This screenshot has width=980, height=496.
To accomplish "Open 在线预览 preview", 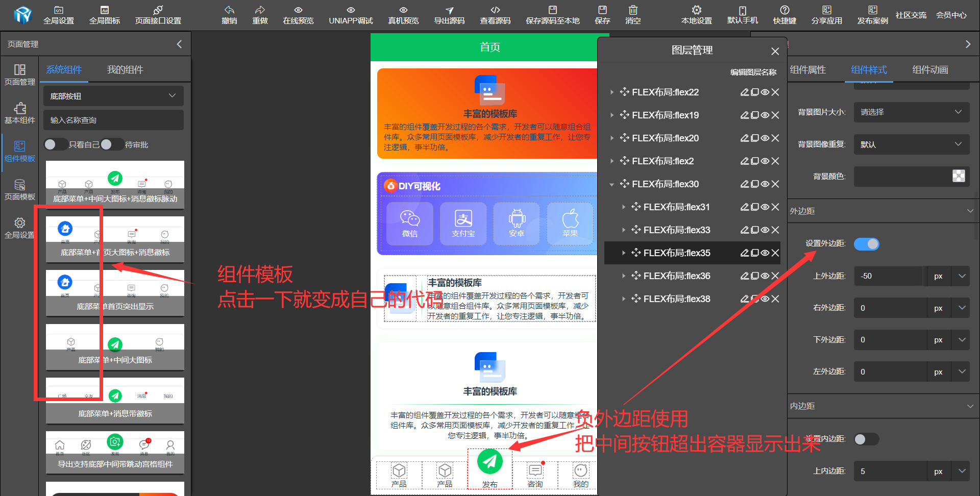I will (298, 15).
